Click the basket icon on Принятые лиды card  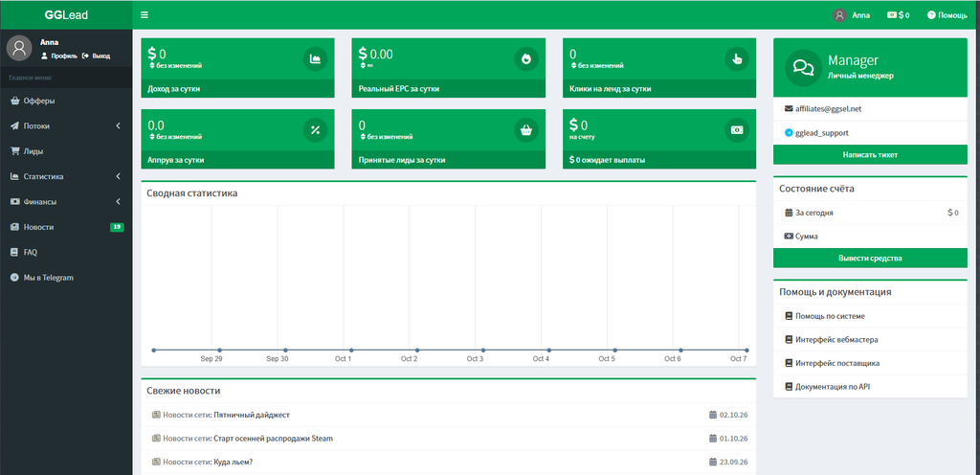pos(526,130)
